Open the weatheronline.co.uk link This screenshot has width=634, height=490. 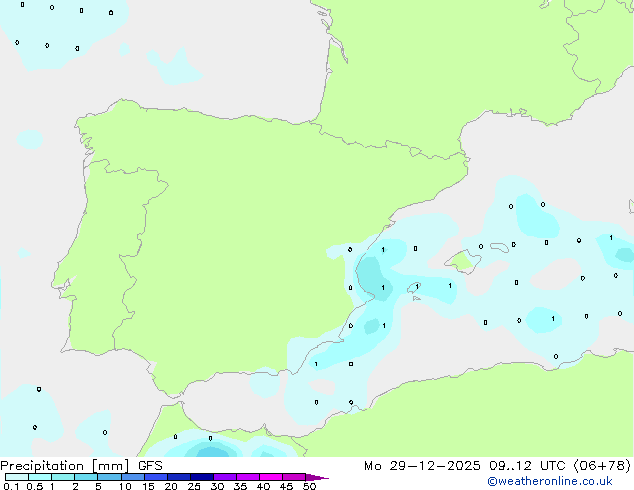coord(550,481)
